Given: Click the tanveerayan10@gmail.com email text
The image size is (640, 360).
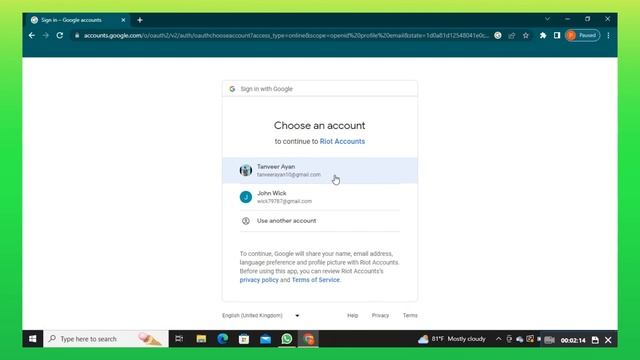Looking at the screenshot, I should (x=289, y=175).
